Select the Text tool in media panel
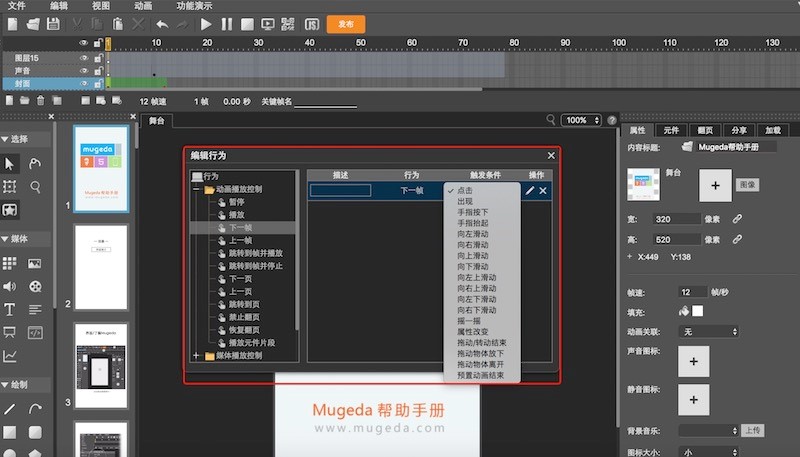Screen dimensions: 800x457 point(10,309)
